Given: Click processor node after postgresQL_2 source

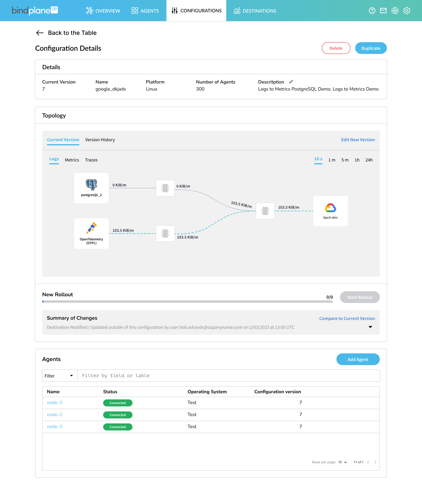Looking at the screenshot, I should pos(165,188).
